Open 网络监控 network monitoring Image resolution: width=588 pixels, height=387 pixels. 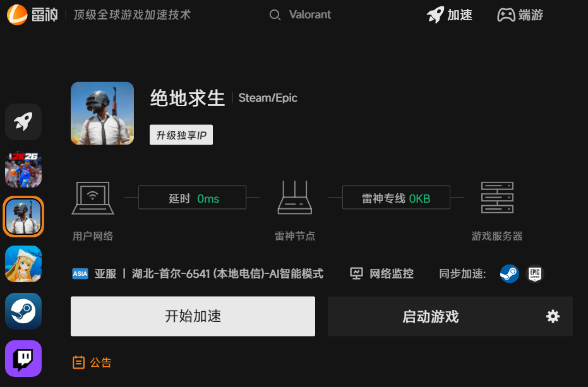381,273
